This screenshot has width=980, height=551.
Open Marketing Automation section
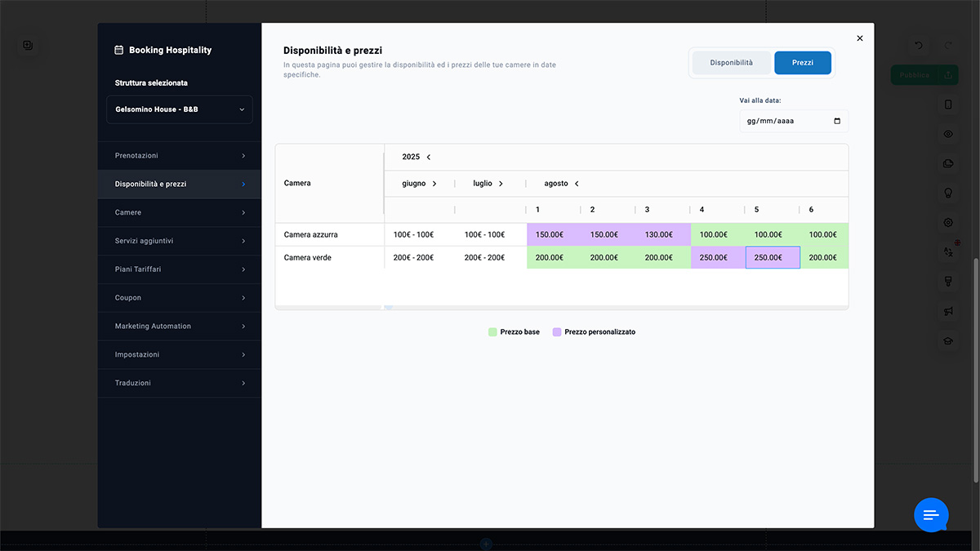click(179, 327)
